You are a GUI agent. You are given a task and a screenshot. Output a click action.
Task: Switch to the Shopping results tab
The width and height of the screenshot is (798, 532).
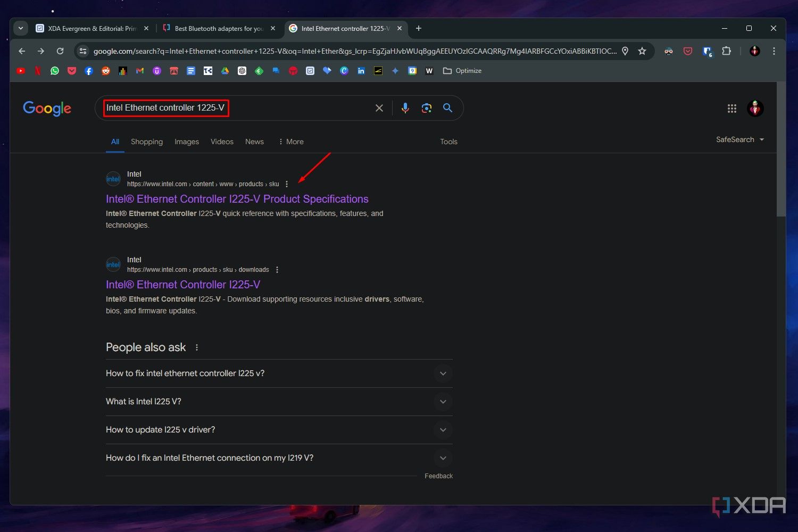147,142
